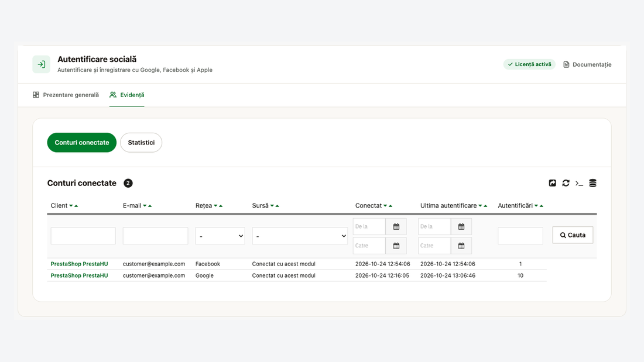The width and height of the screenshot is (644, 362).
Task: Open the Documentație link
Action: [587, 64]
